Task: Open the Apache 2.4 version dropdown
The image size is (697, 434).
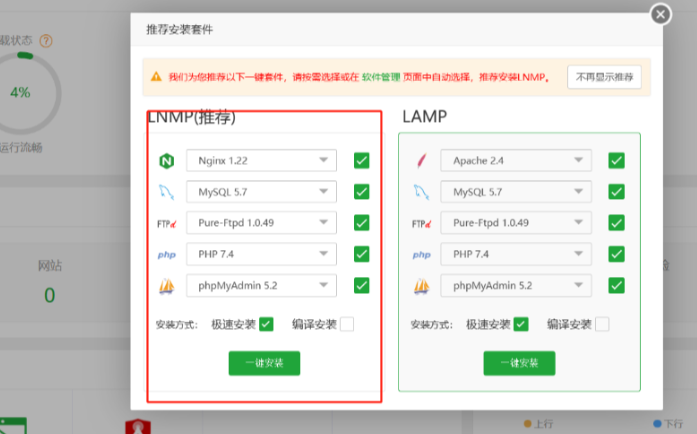Action: coord(516,161)
